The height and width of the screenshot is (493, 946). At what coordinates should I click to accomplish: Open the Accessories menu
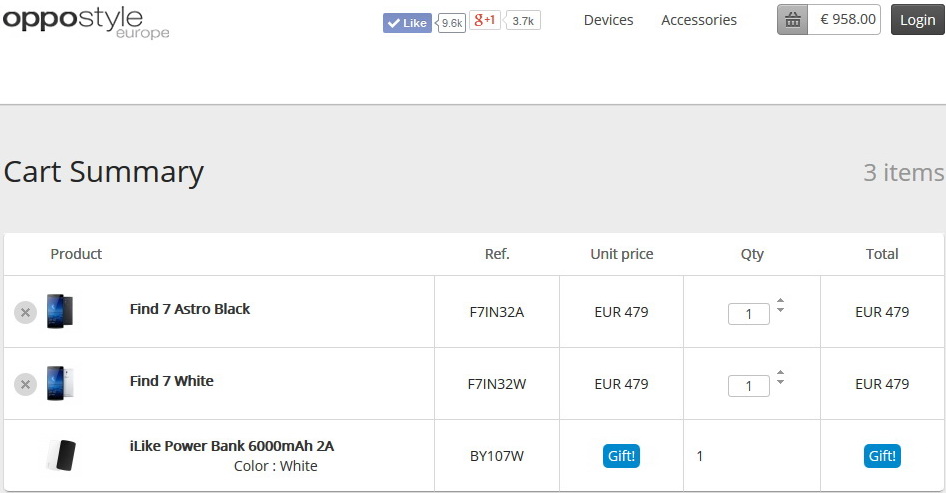[x=699, y=20]
